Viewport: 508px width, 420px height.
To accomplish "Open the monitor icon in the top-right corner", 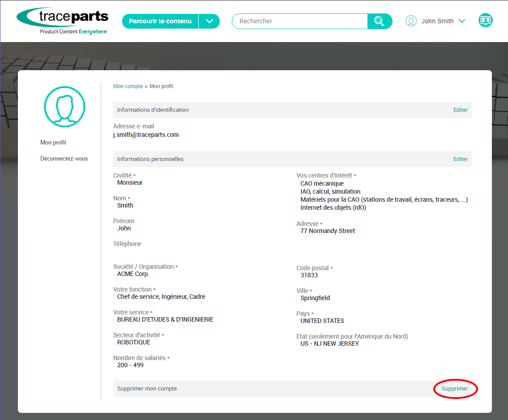I will coord(485,21).
